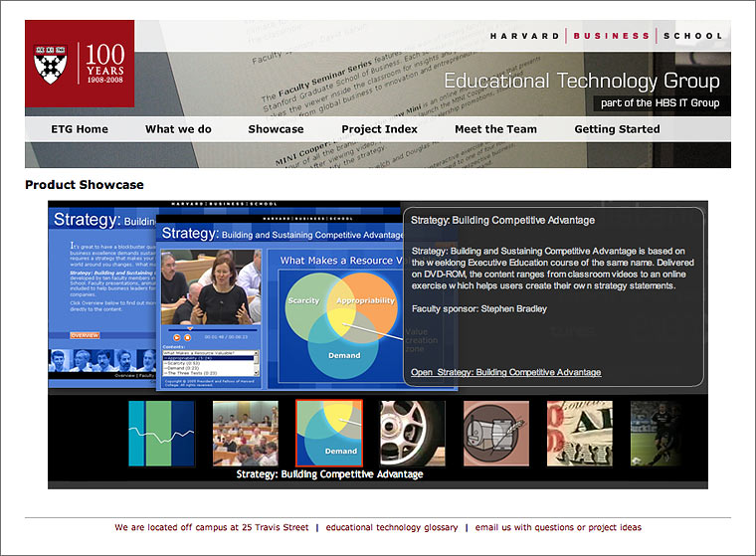
Task: Select the pink map illustration thumbnail
Action: tap(496, 434)
